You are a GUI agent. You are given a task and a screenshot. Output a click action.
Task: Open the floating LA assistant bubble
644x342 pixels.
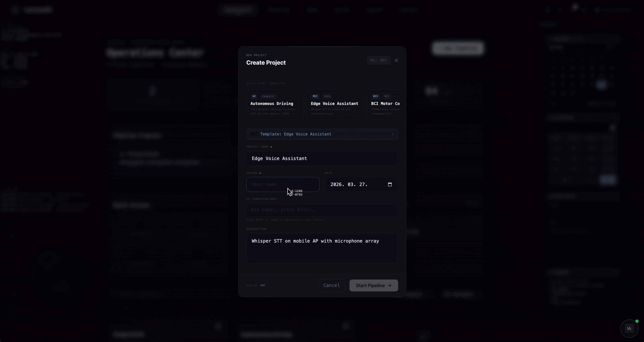tap(629, 328)
